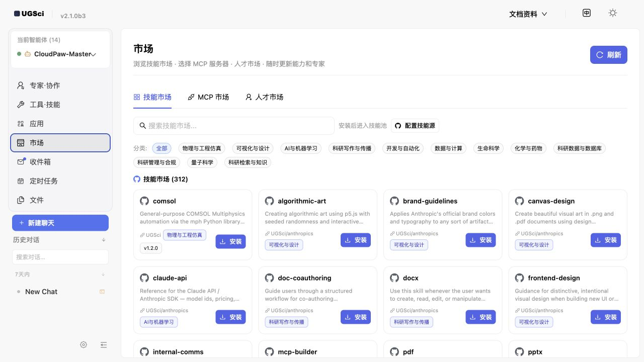
Task: Filter by 量子科学 category
Action: click(202, 162)
